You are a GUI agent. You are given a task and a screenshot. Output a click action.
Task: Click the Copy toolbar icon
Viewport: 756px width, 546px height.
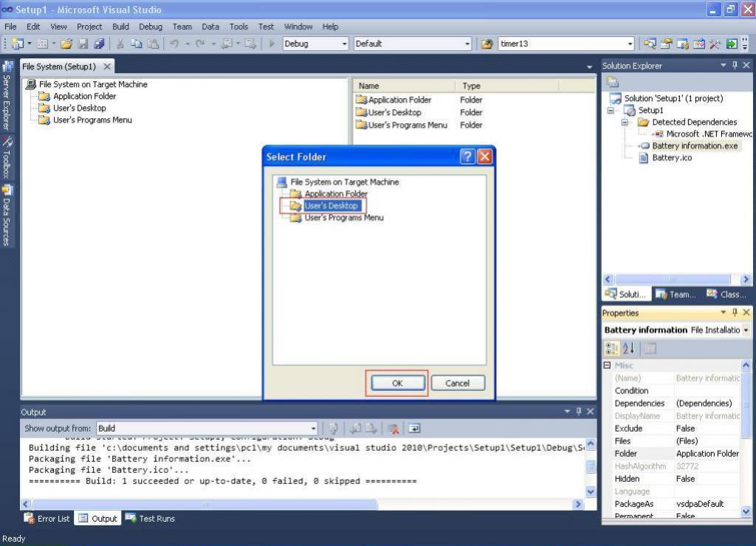point(137,44)
